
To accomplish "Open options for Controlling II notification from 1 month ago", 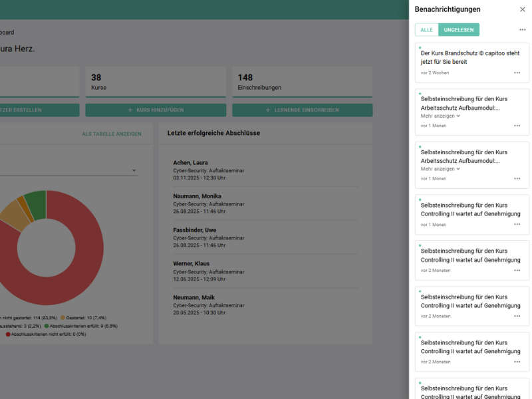I will (x=517, y=225).
